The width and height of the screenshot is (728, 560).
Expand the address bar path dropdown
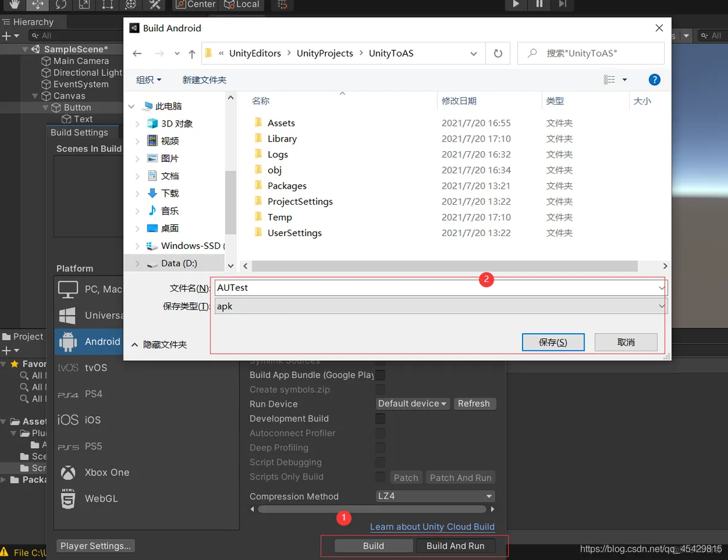[x=473, y=53]
